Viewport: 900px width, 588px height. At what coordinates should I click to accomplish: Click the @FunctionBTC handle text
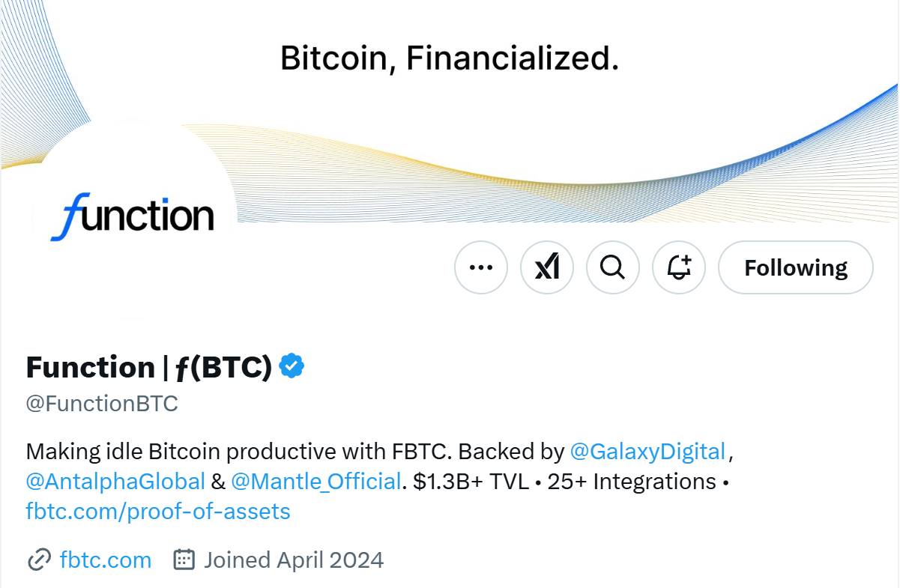102,404
